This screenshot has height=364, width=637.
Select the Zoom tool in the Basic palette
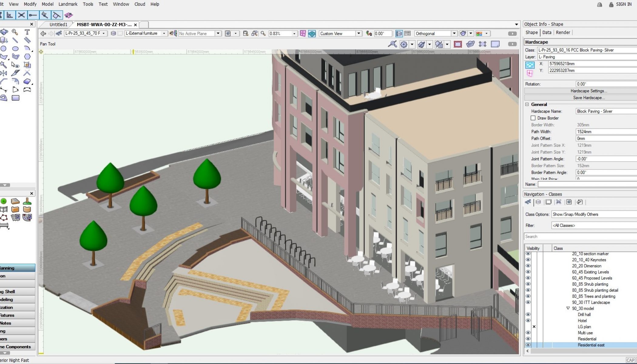point(15,32)
